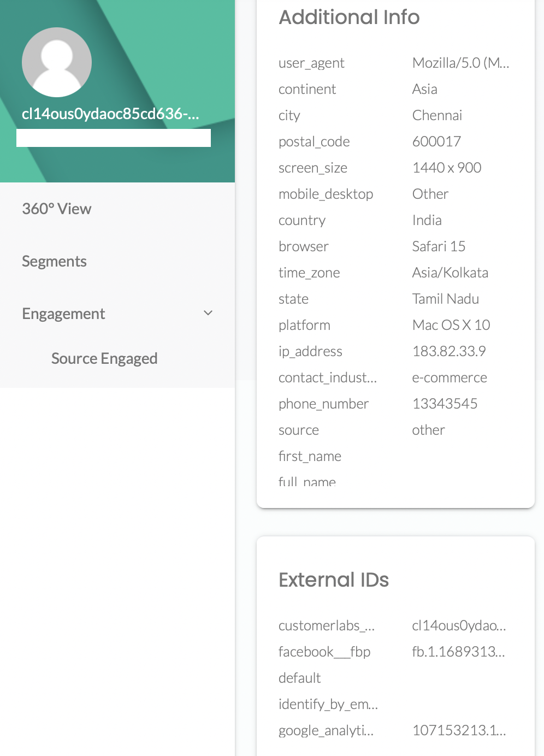Image resolution: width=544 pixels, height=756 pixels.
Task: Click the time_zone value Asia/Kolkata
Action: pyautogui.click(x=450, y=273)
